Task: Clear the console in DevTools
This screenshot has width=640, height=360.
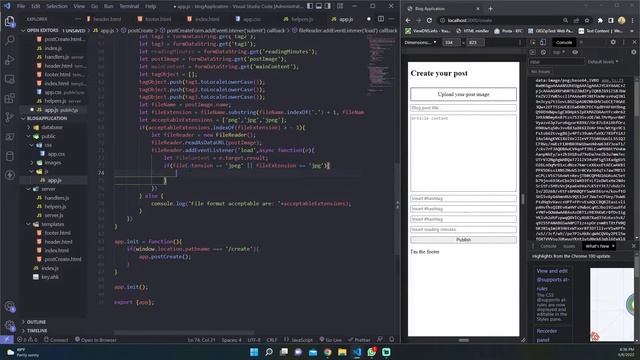Action: coord(543,52)
